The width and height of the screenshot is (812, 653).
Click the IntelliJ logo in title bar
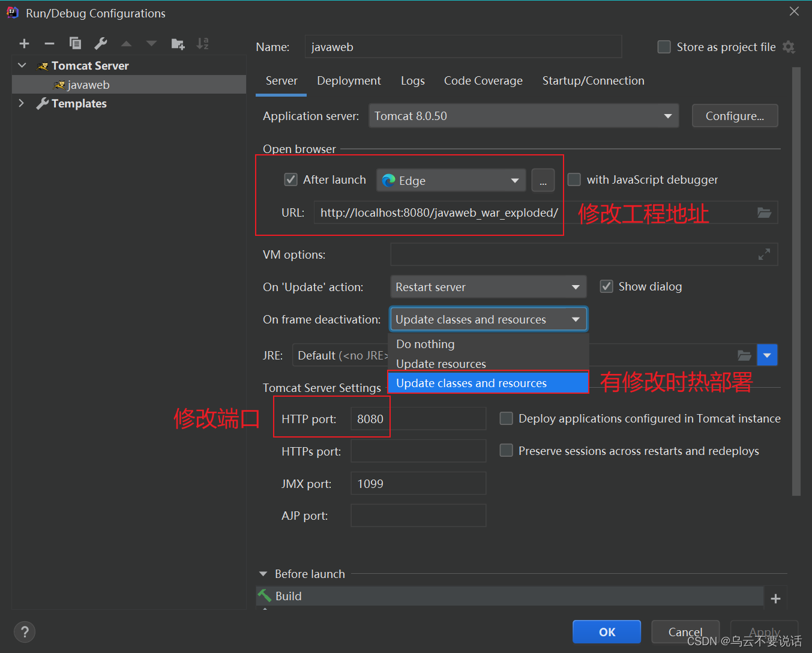click(x=13, y=13)
